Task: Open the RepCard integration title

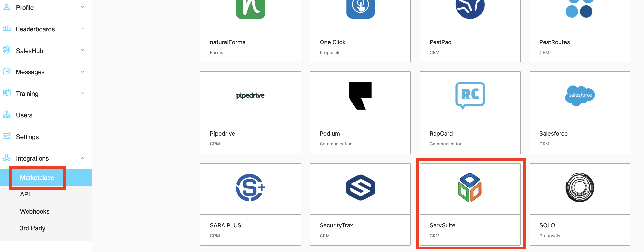Action: [441, 134]
